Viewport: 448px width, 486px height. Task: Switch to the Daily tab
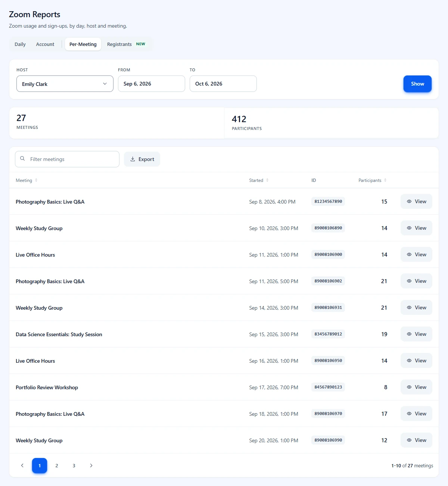[20, 44]
